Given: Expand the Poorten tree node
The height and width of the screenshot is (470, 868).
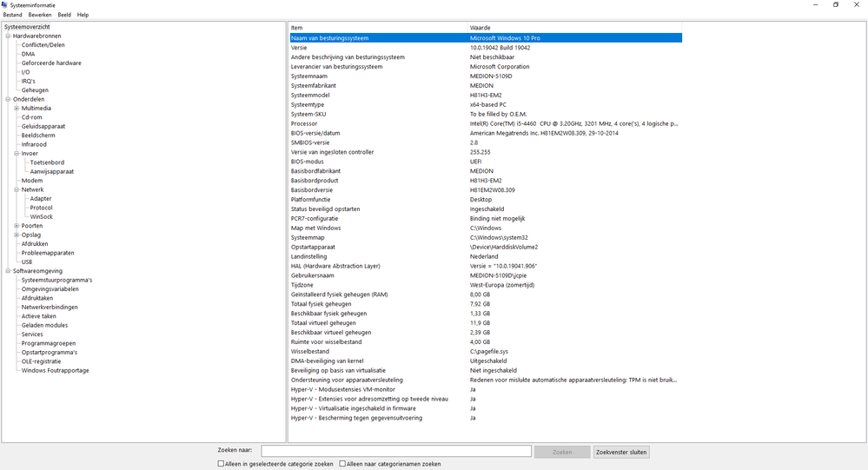Looking at the screenshot, I should (17, 226).
